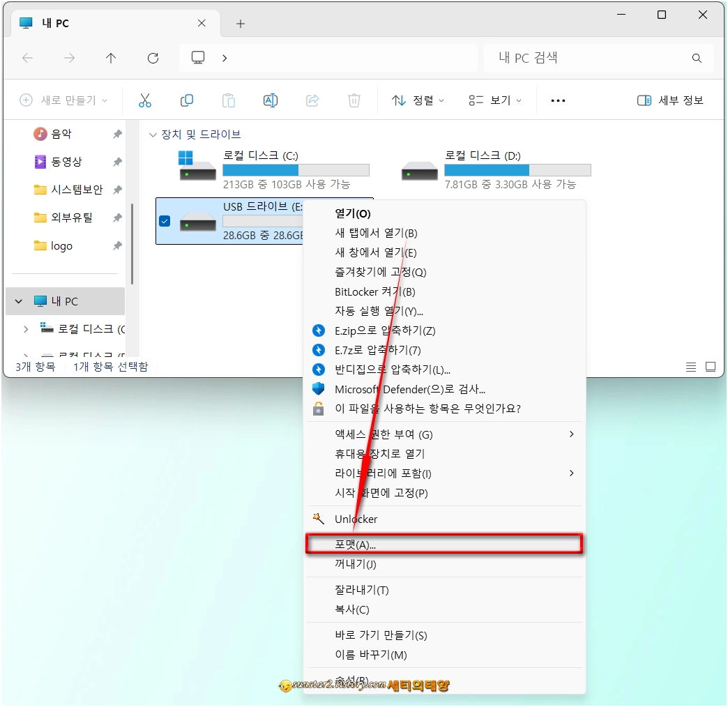The image size is (728, 707).
Task: Click the 로컬 디스크 (C:) usage bar
Action: click(x=296, y=169)
